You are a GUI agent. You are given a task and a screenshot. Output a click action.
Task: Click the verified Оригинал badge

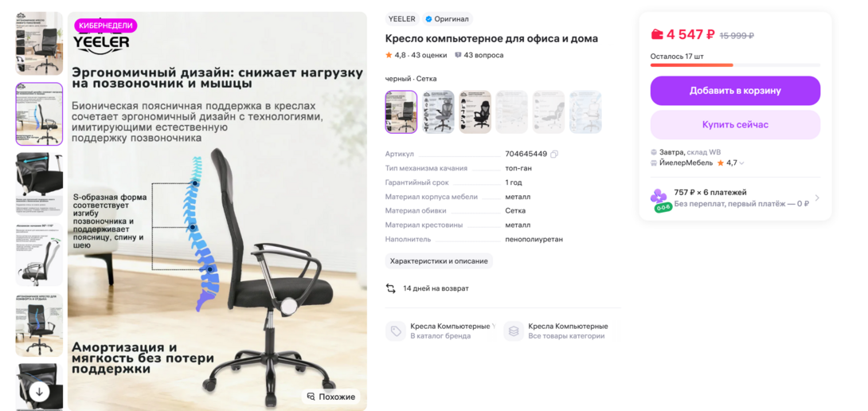[448, 19]
